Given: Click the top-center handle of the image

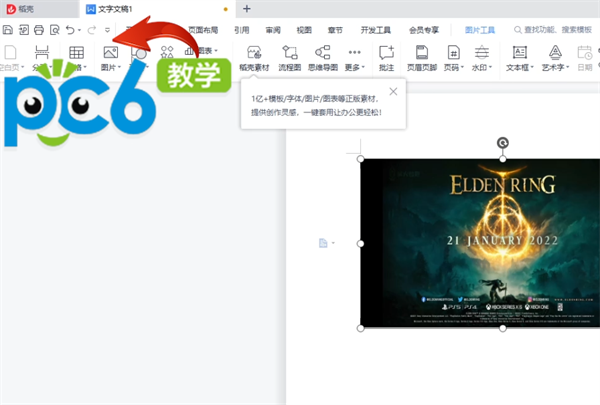Looking at the screenshot, I should click(503, 159).
